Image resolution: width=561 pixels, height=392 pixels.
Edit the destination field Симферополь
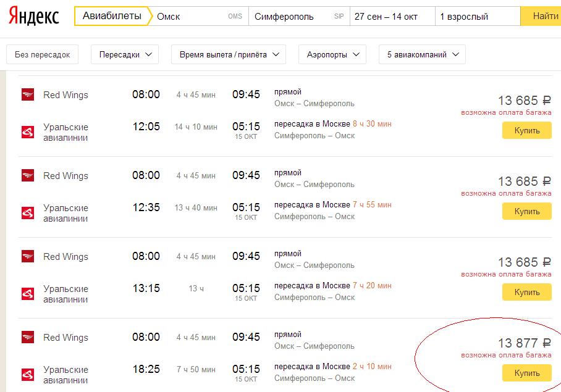pos(299,16)
